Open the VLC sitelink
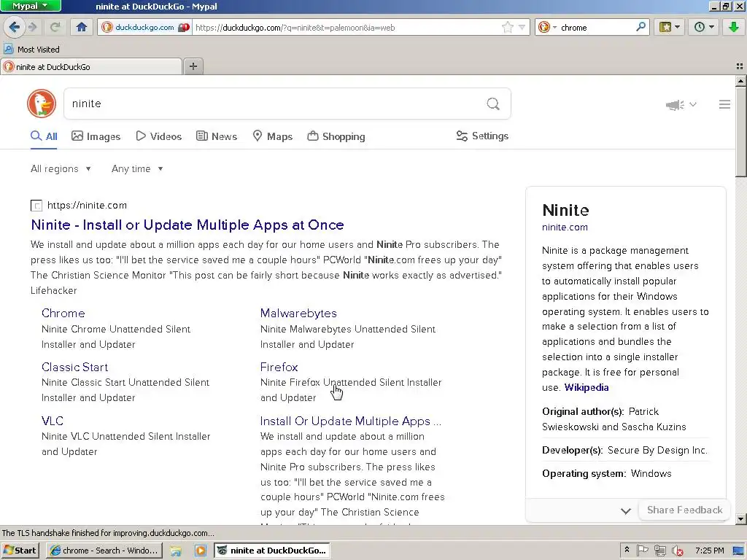Viewport: 747px width, 560px height. (x=52, y=421)
